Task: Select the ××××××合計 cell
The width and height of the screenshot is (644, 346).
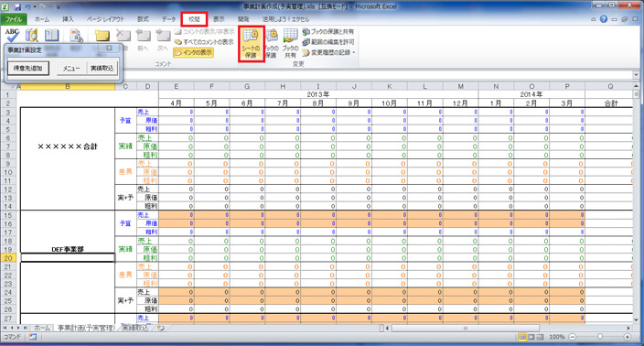Action: coord(68,146)
